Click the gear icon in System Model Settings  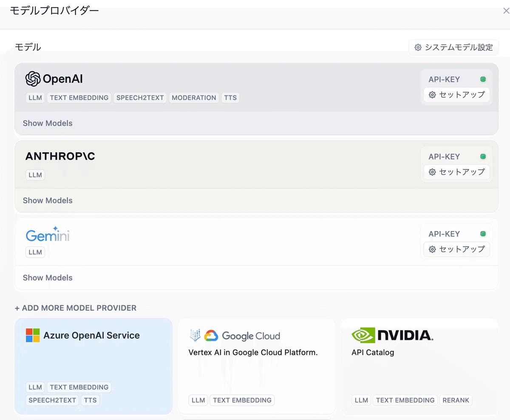(418, 48)
